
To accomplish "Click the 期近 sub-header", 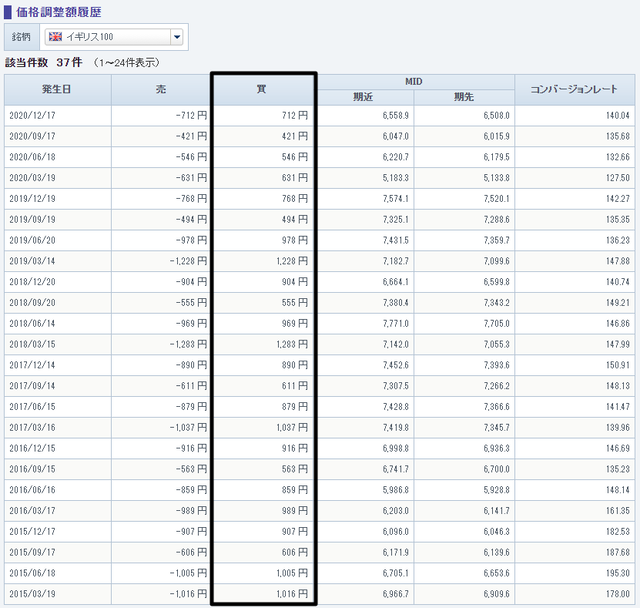I will tap(363, 97).
